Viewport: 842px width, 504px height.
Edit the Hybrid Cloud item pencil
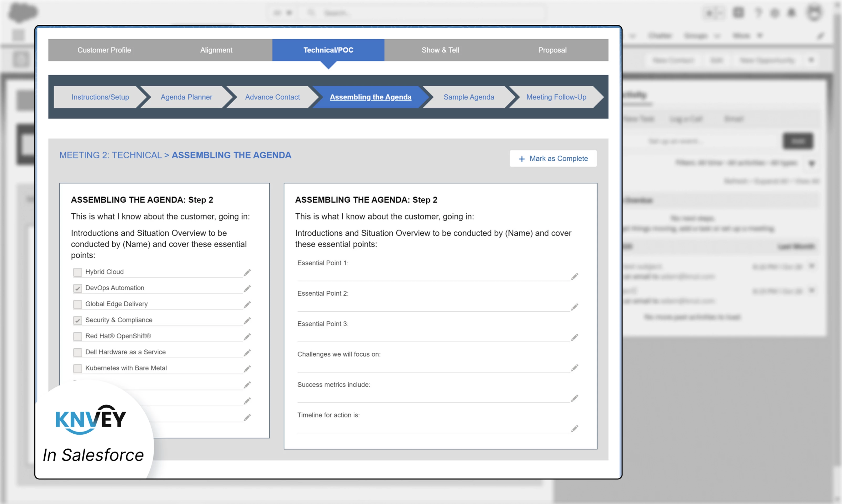(x=247, y=272)
